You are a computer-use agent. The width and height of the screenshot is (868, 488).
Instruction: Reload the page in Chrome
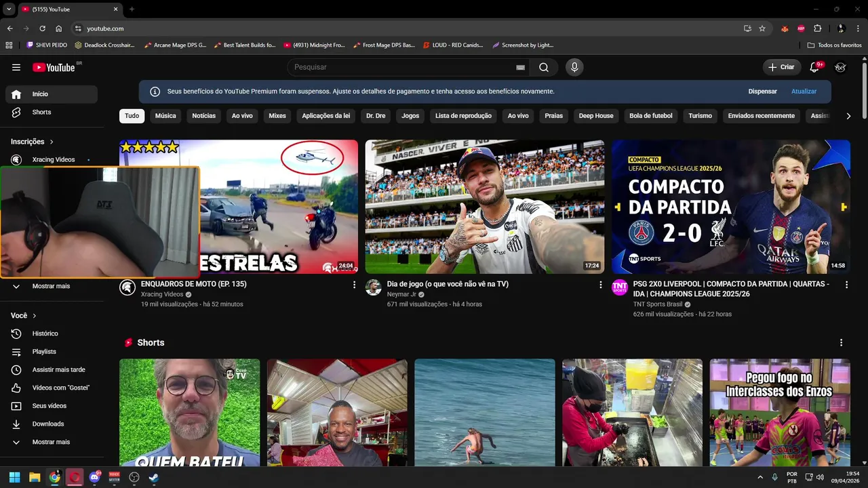pos(42,28)
